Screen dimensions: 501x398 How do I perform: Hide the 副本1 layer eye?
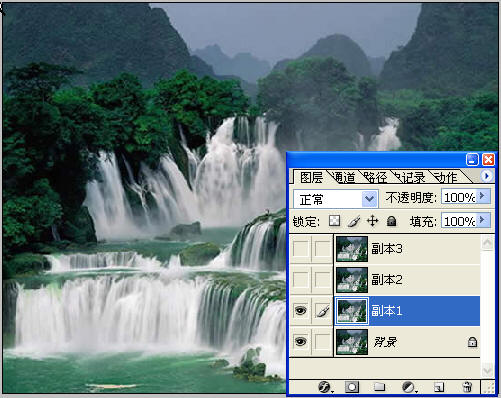(x=300, y=311)
